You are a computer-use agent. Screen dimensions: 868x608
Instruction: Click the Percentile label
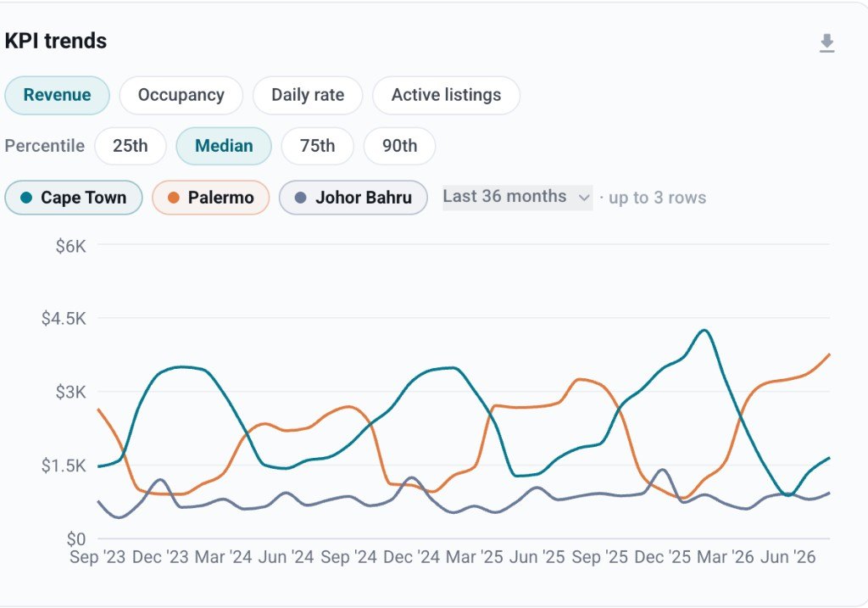pos(45,146)
